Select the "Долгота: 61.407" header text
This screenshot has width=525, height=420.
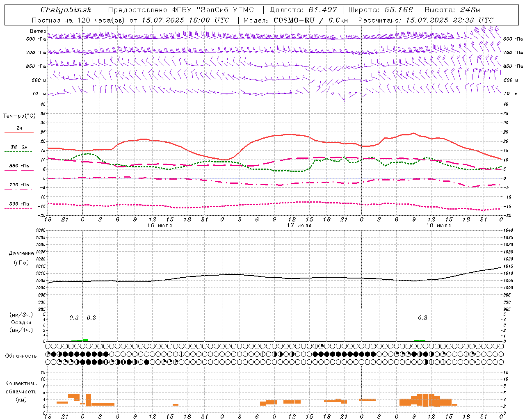pos(303,10)
